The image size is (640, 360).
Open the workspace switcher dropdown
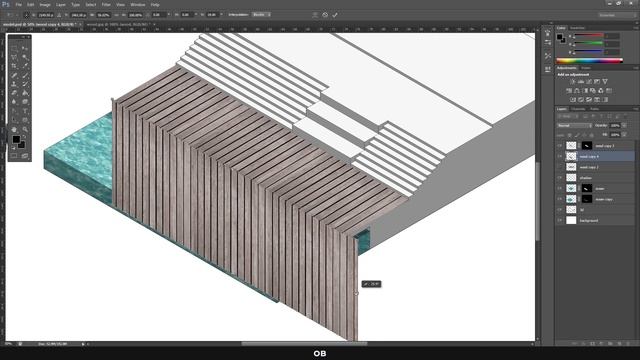click(618, 15)
